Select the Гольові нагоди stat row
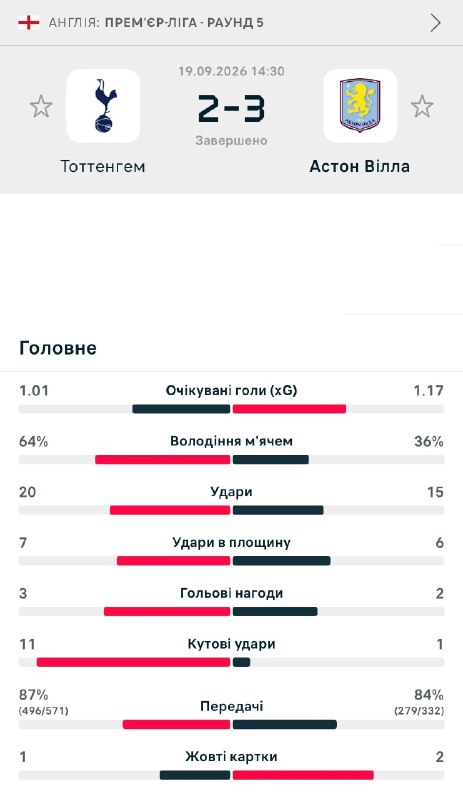 231,602
